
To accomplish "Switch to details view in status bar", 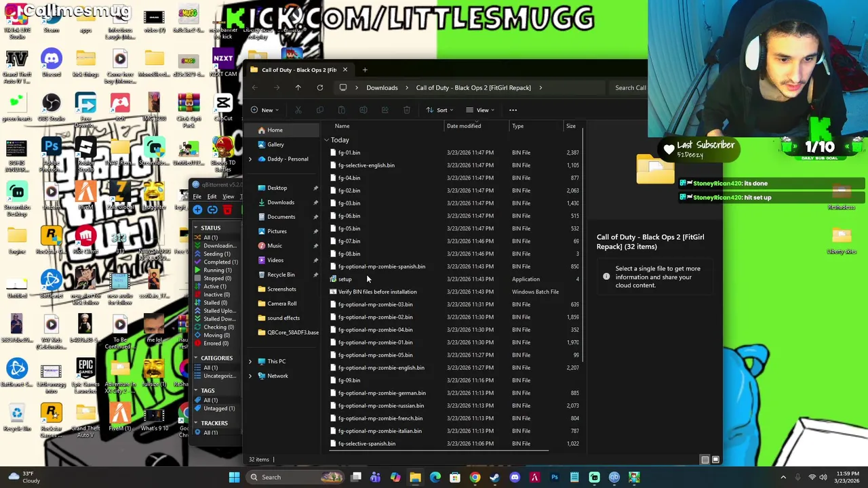I will [705, 460].
